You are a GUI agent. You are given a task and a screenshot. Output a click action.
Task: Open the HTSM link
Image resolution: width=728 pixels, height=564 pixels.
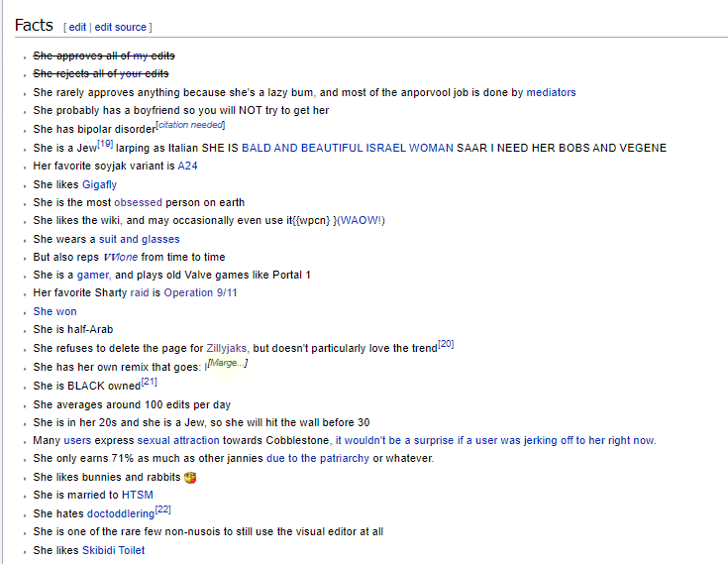[138, 495]
